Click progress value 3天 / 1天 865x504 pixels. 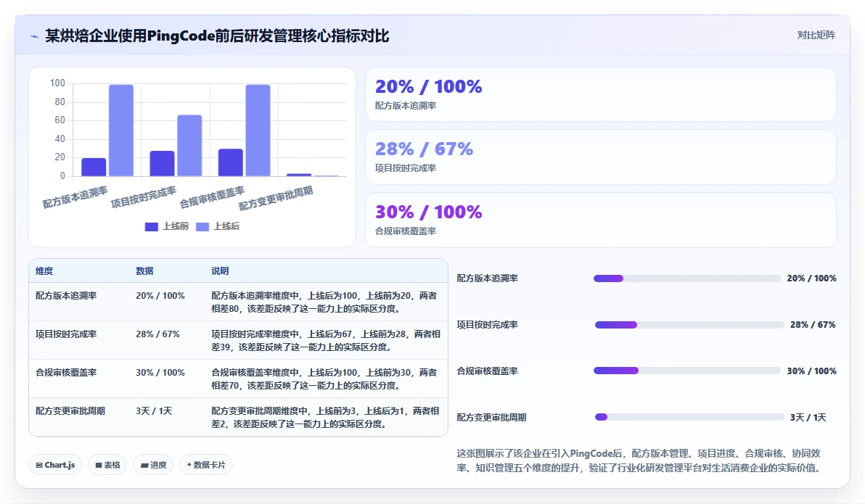click(x=808, y=418)
